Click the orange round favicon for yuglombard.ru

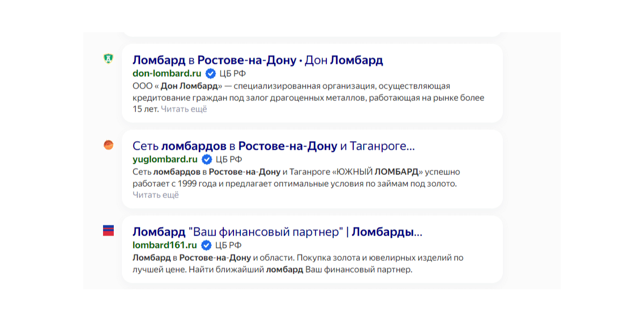(x=108, y=145)
